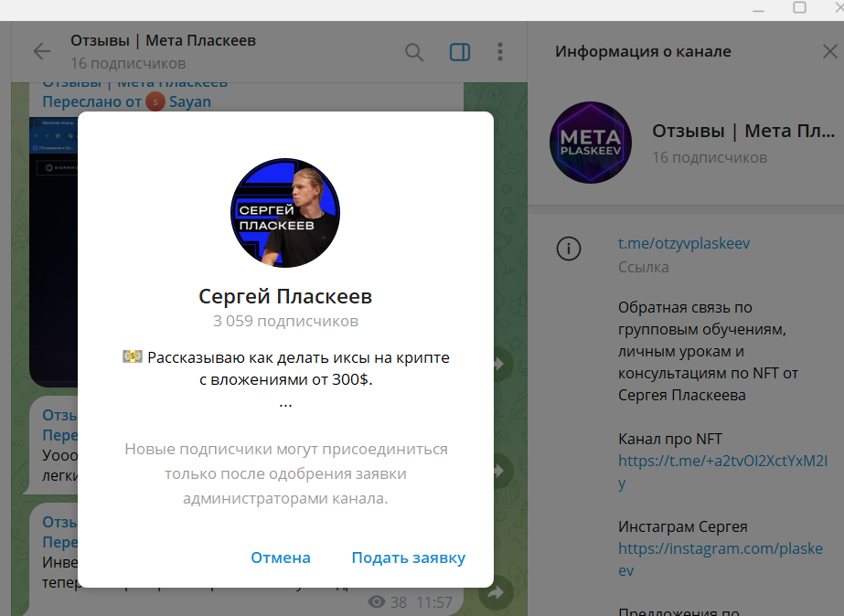The image size is (844, 616).
Task: Click the Канал про NFT label
Action: 669,439
